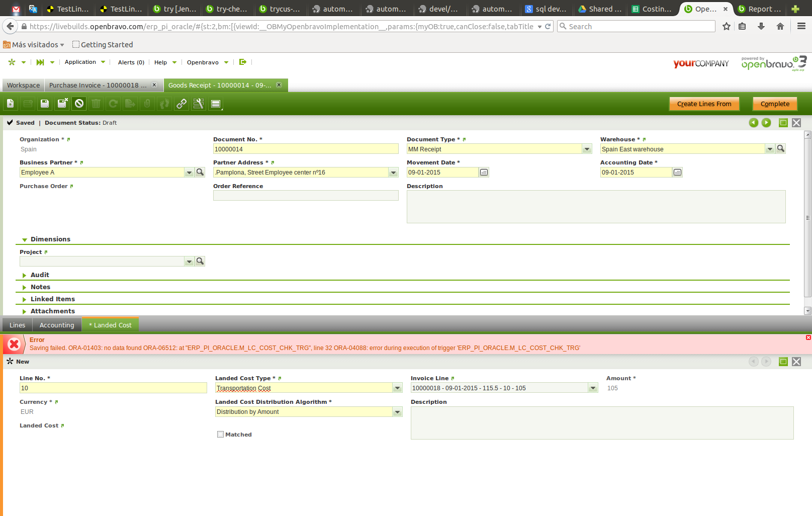This screenshot has width=812, height=516.
Task: Switch to Purchase Invoice tab
Action: coord(98,85)
